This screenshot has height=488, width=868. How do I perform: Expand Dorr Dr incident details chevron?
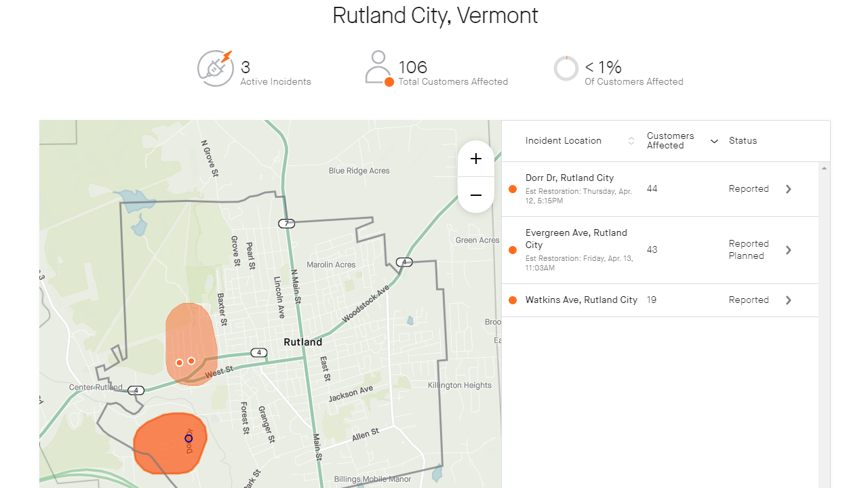click(789, 189)
